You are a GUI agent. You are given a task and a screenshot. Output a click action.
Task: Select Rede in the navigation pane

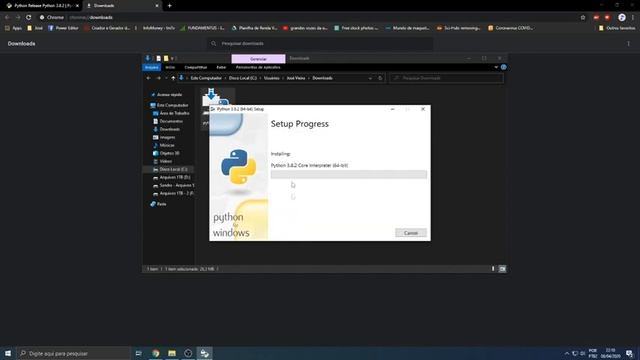click(161, 204)
